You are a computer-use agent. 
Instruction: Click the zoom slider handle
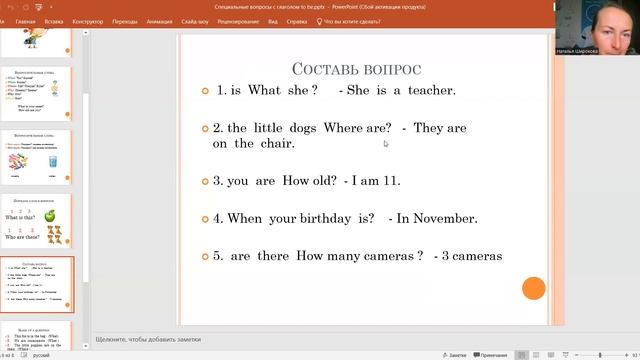[x=600, y=355]
